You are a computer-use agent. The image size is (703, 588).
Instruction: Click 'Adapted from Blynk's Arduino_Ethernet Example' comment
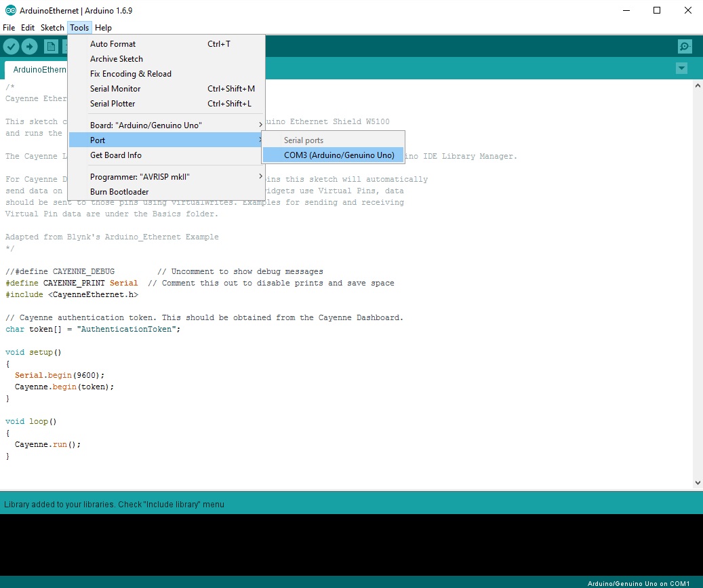[112, 237]
